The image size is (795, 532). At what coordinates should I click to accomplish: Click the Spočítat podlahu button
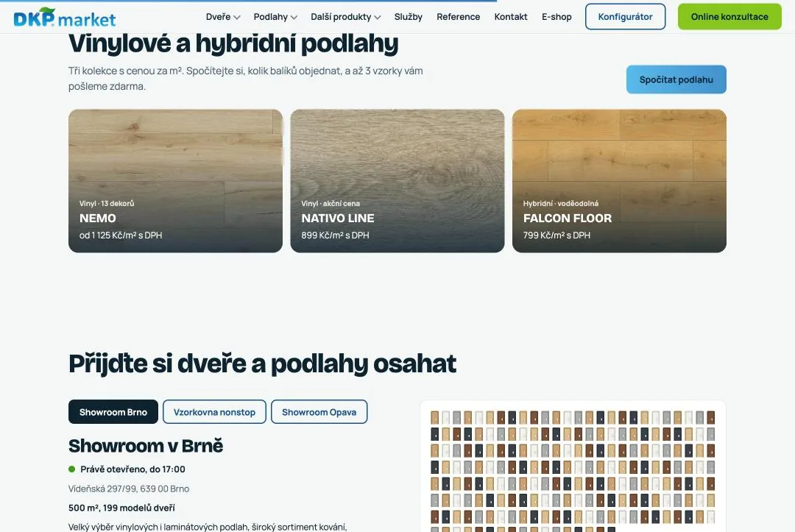[x=676, y=79]
